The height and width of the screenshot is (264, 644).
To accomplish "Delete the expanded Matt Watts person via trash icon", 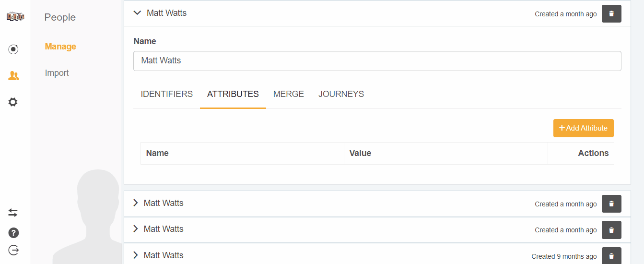I will point(611,14).
